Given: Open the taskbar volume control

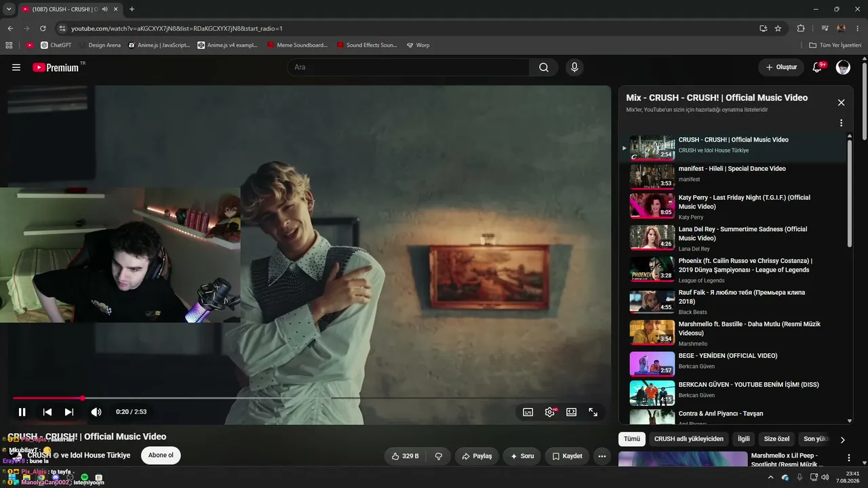Looking at the screenshot, I should (x=825, y=477).
